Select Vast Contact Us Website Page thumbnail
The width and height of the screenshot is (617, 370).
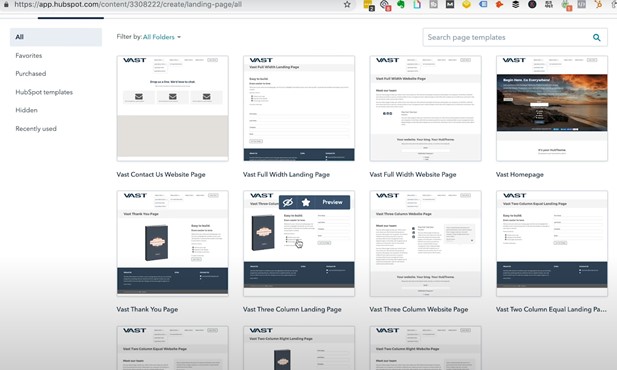coord(172,108)
